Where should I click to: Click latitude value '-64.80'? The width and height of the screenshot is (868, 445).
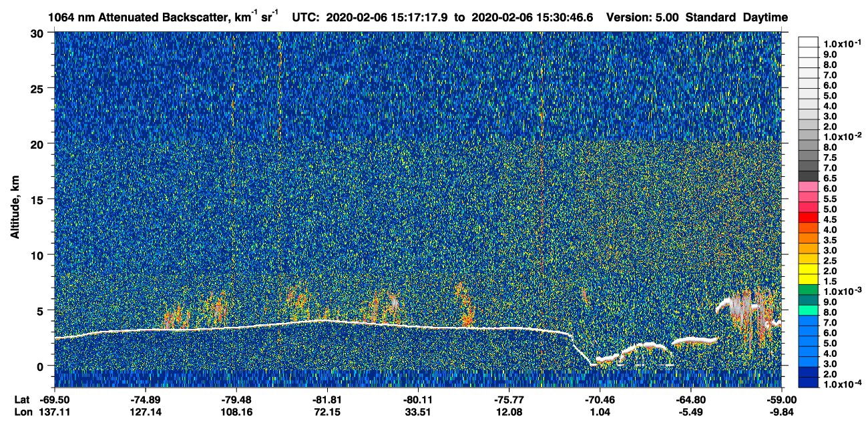(690, 399)
